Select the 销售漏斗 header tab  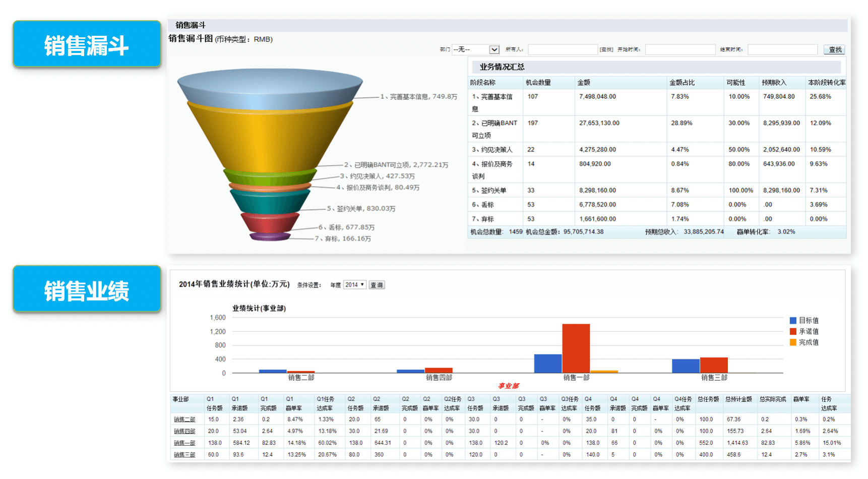191,25
